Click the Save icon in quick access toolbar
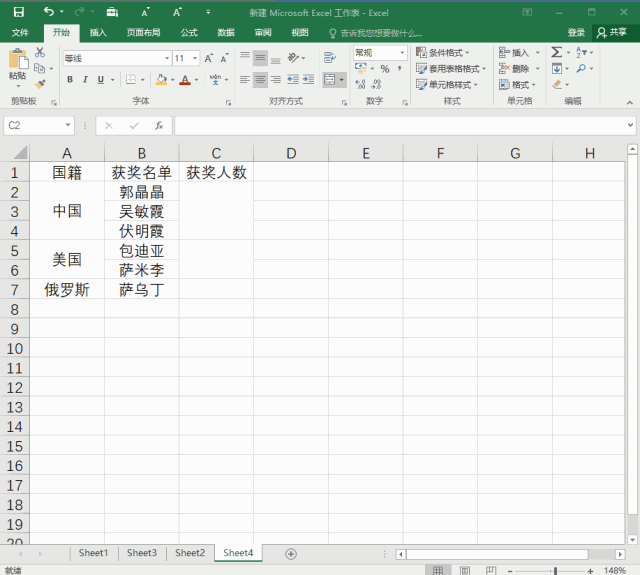The height and width of the screenshot is (575, 640). point(18,12)
